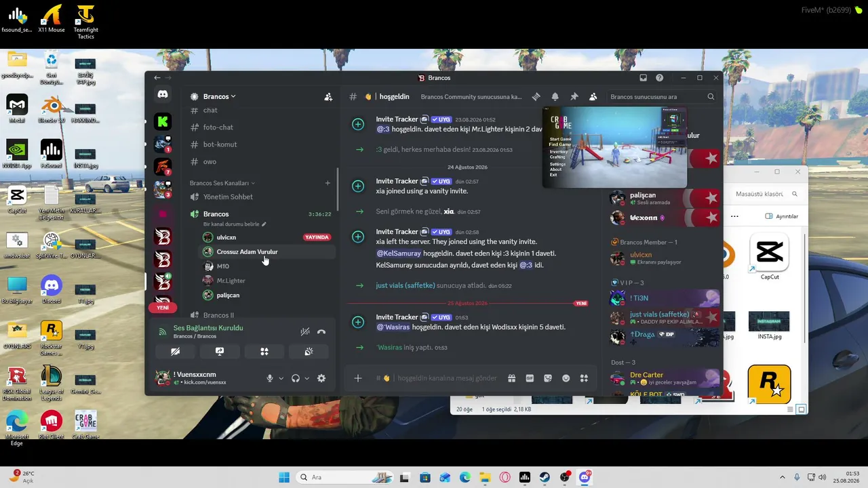Open the green K server icon

pyautogui.click(x=162, y=121)
